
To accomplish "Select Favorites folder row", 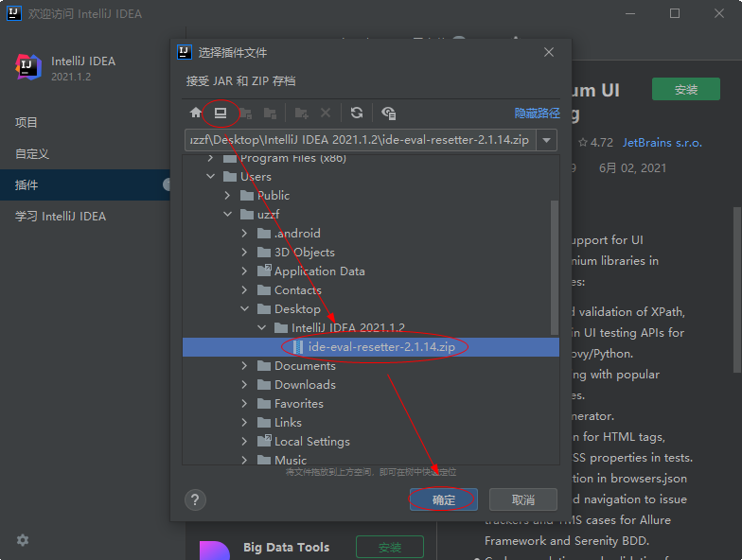I will (371, 403).
